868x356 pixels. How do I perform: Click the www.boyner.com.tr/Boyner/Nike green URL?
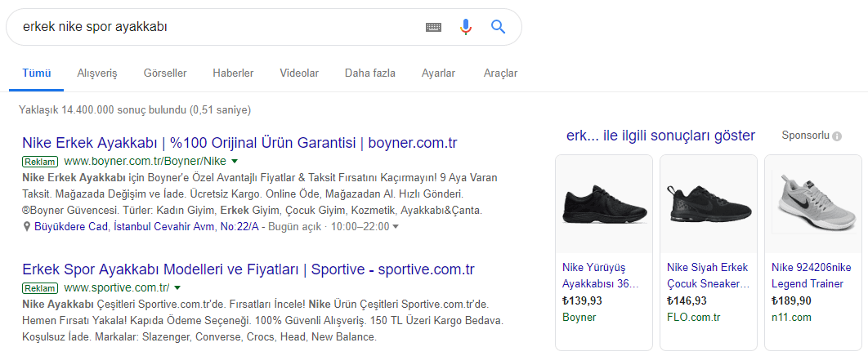(145, 162)
